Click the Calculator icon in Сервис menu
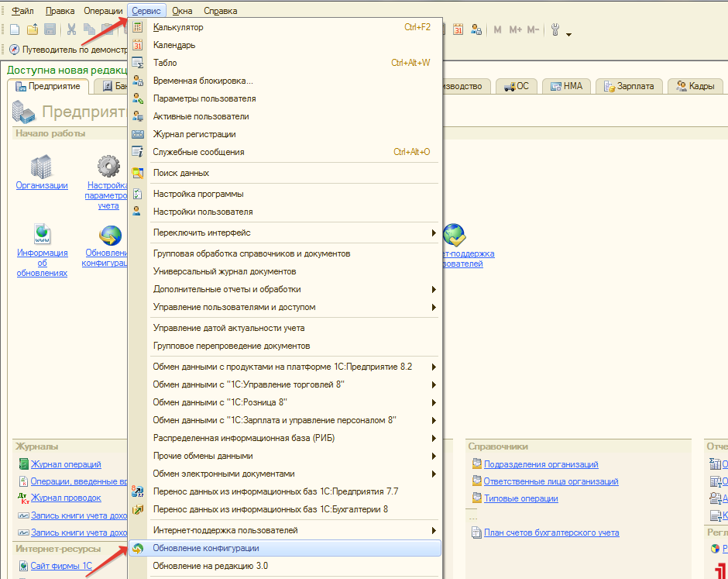Viewport: 728px width, 579px height. point(138,27)
